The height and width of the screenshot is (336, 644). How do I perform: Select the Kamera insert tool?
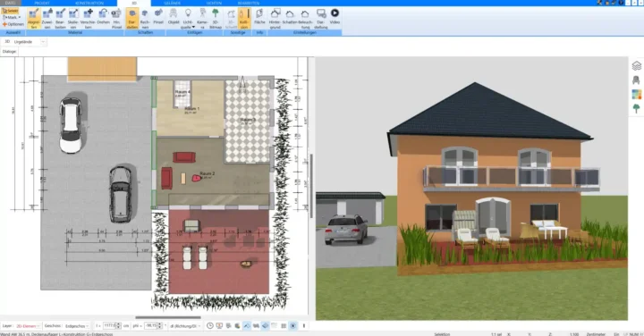point(202,19)
